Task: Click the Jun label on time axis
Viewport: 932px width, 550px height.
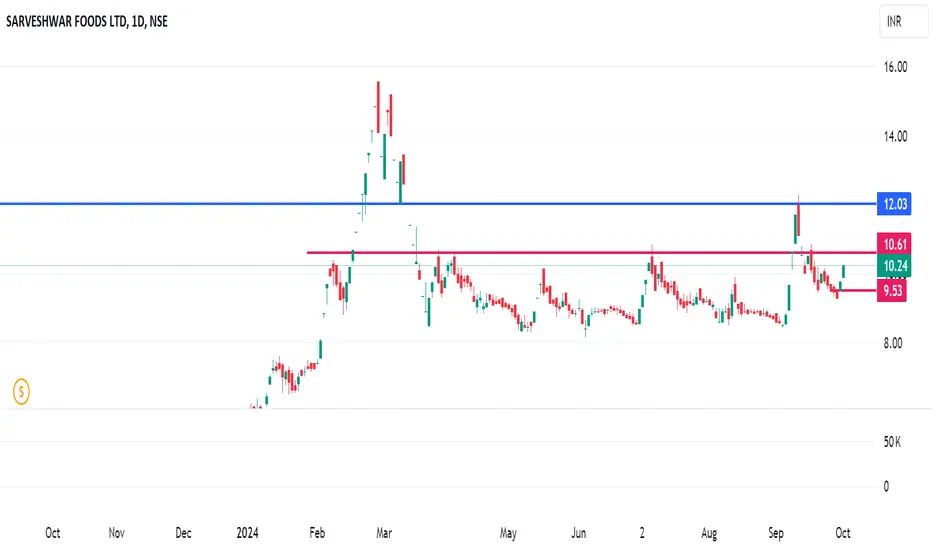Action: point(578,533)
